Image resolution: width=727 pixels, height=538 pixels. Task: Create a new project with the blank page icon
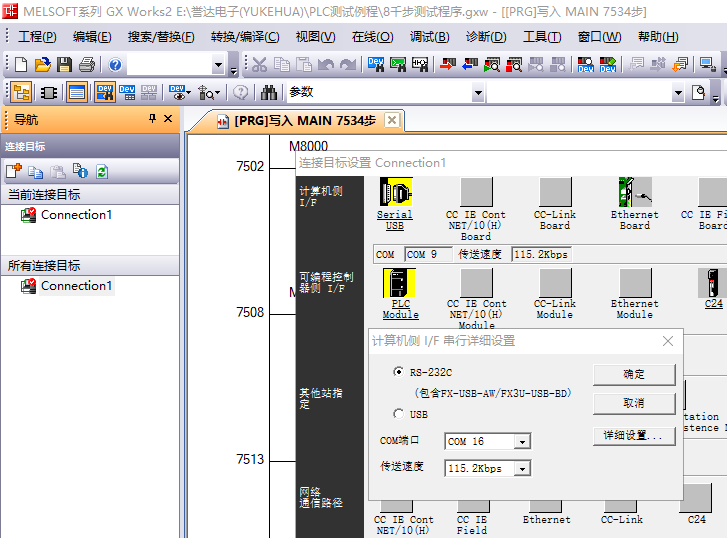point(21,64)
